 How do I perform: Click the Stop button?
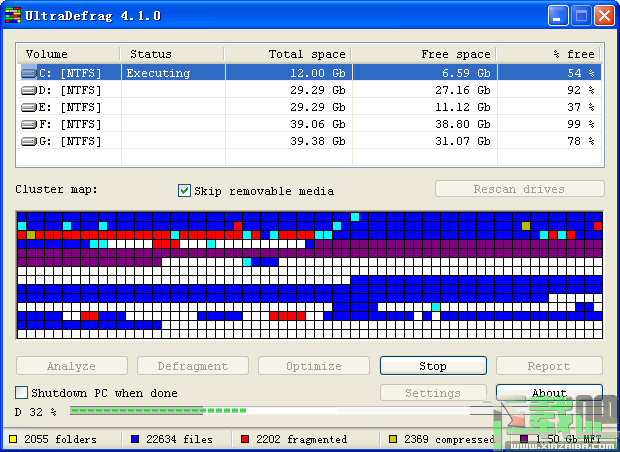point(433,366)
